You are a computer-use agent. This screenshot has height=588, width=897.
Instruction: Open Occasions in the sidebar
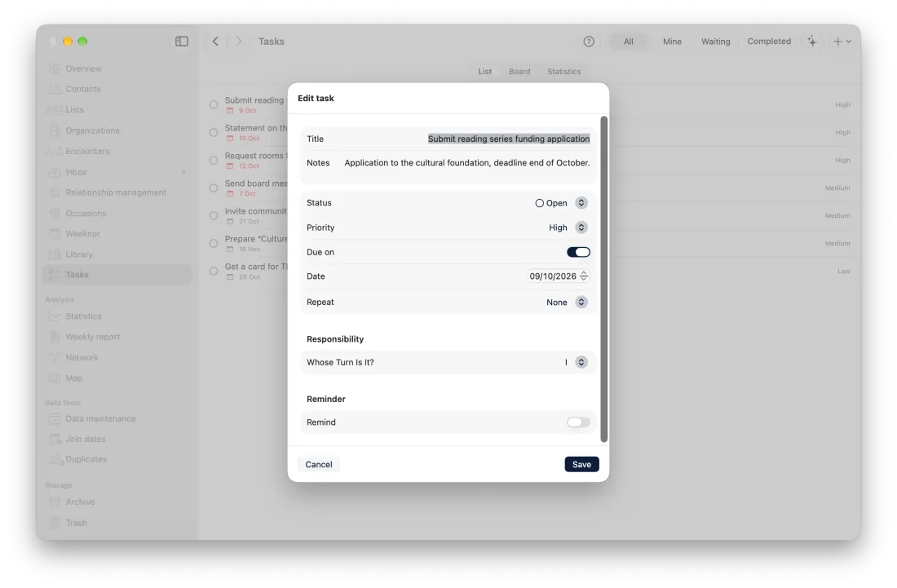(86, 214)
